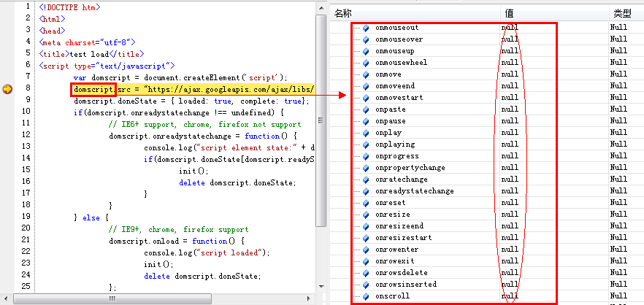
Task: Click the property icon beside onrowenter
Action: (367, 250)
